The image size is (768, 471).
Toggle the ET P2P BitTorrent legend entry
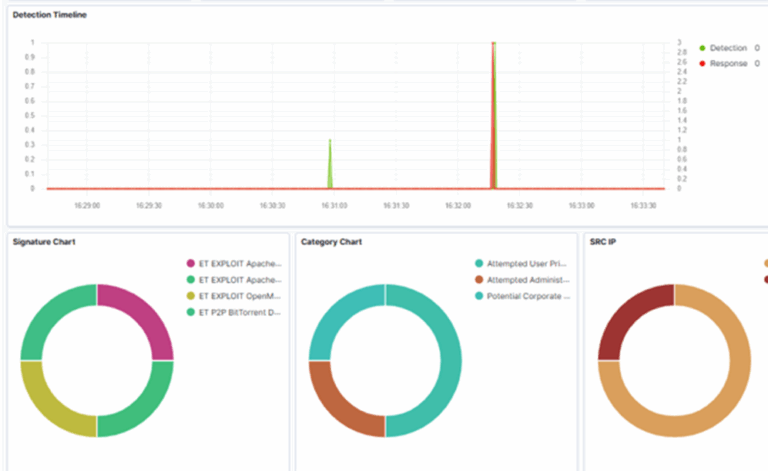(x=240, y=312)
